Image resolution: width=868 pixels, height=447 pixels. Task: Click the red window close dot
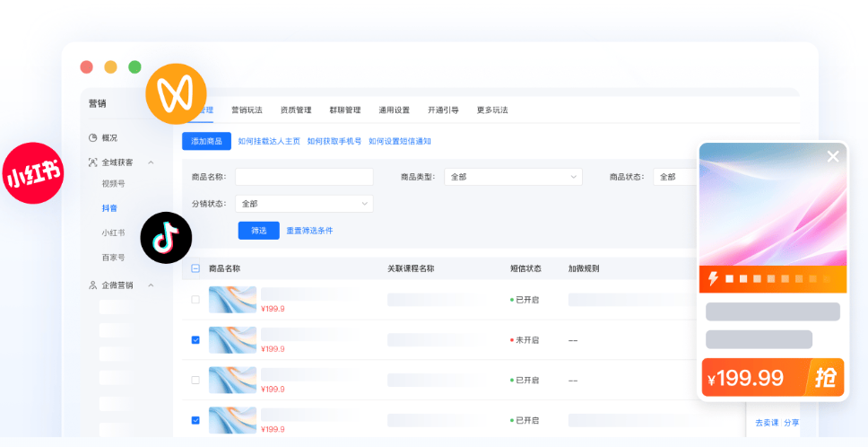tap(86, 67)
